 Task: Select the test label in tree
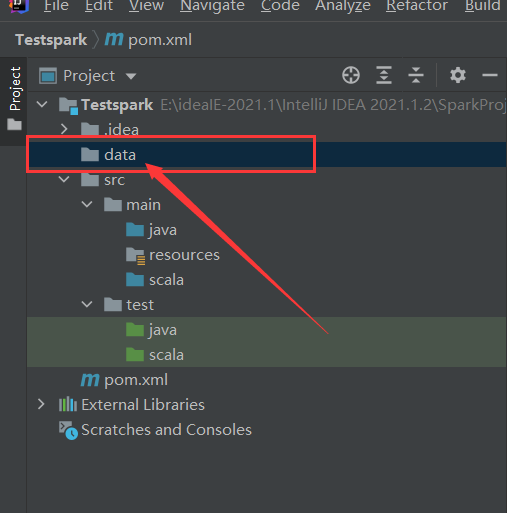[x=140, y=305]
